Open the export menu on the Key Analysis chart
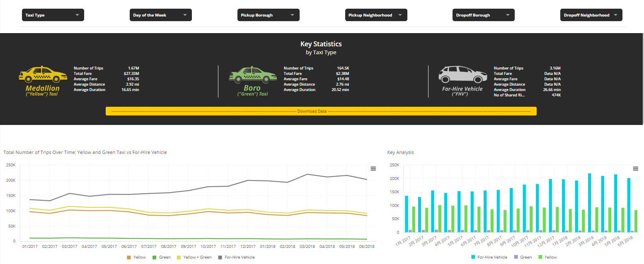The height and width of the screenshot is (264, 644). pos(636,168)
